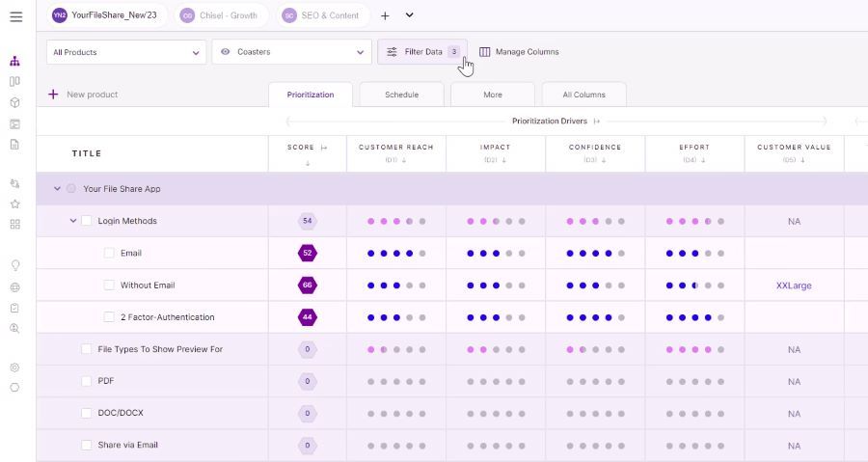868x462 pixels.
Task: Sort by Score column arrow
Action: pos(308,163)
